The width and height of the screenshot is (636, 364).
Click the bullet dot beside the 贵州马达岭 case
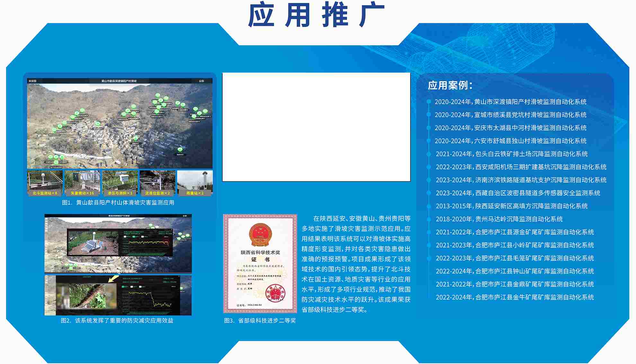pyautogui.click(x=428, y=219)
